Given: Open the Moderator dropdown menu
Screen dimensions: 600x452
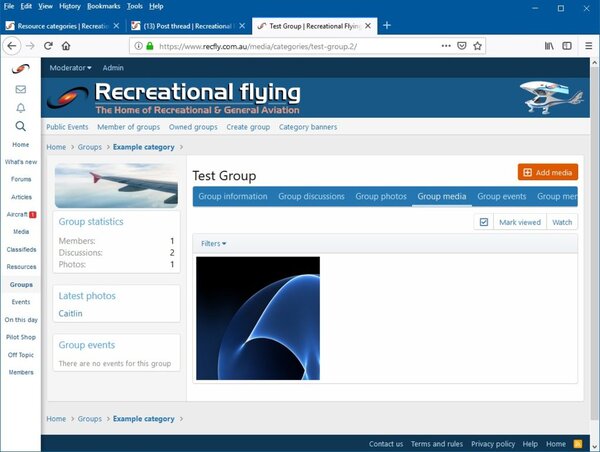Looking at the screenshot, I should pos(70,68).
